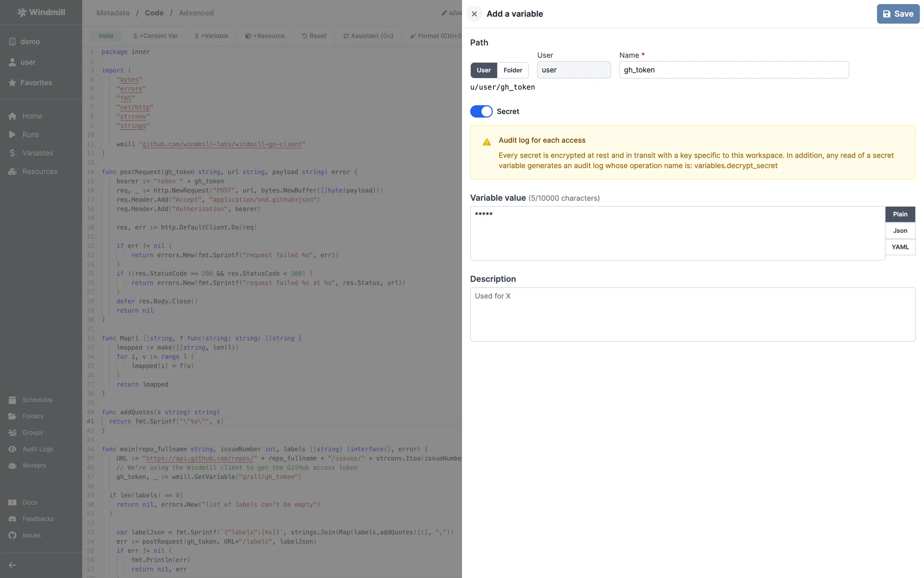
Task: Open Resources in the sidebar
Action: coord(40,171)
